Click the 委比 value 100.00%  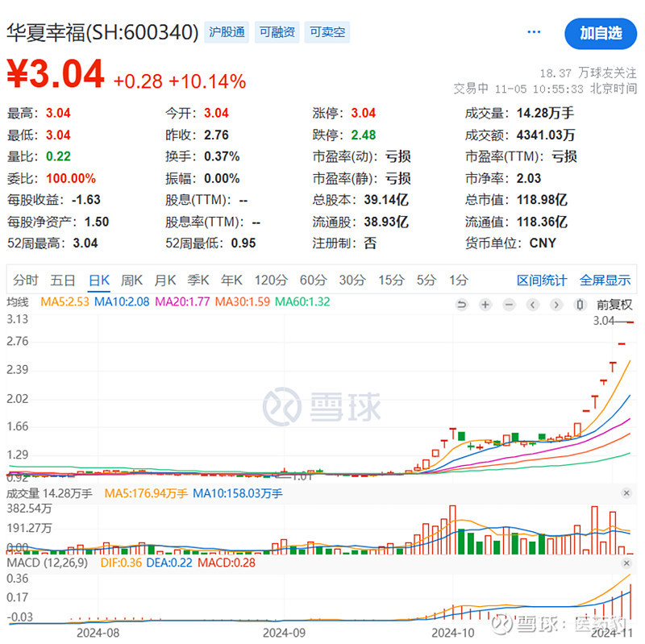click(x=71, y=178)
